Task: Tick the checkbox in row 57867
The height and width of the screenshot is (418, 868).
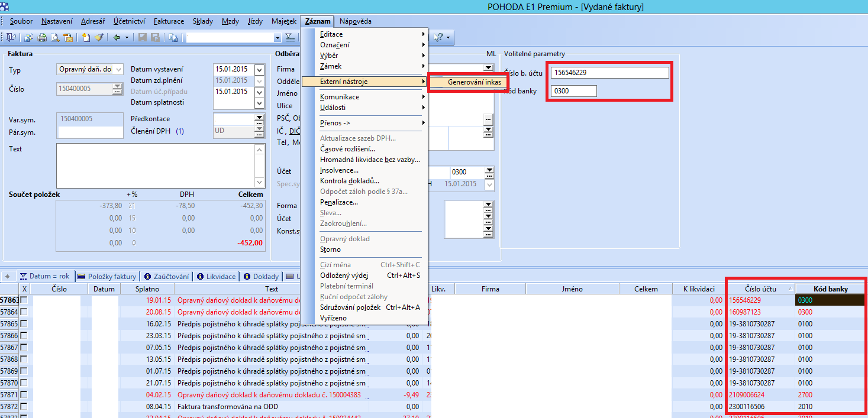Action: pos(24,348)
